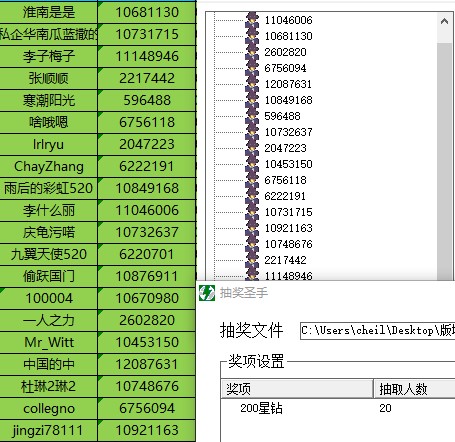The width and height of the screenshot is (455, 442).
Task: Select the 200星钻 prize row
Action: 338,408
